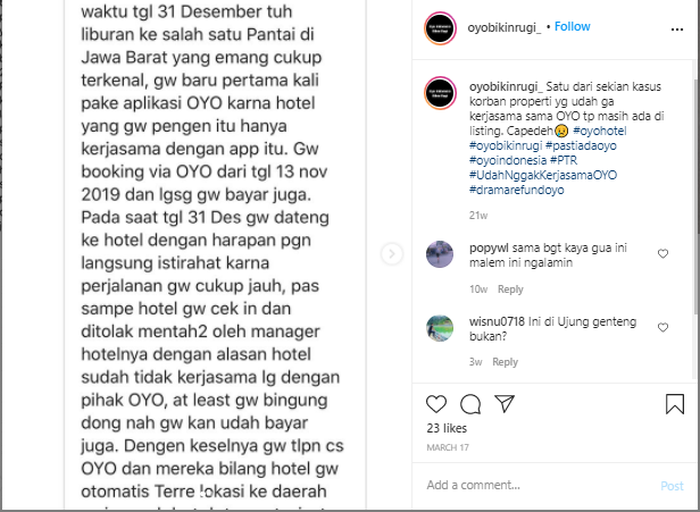Reply to wisnu0718's comment
700x512 pixels.
click(x=505, y=362)
